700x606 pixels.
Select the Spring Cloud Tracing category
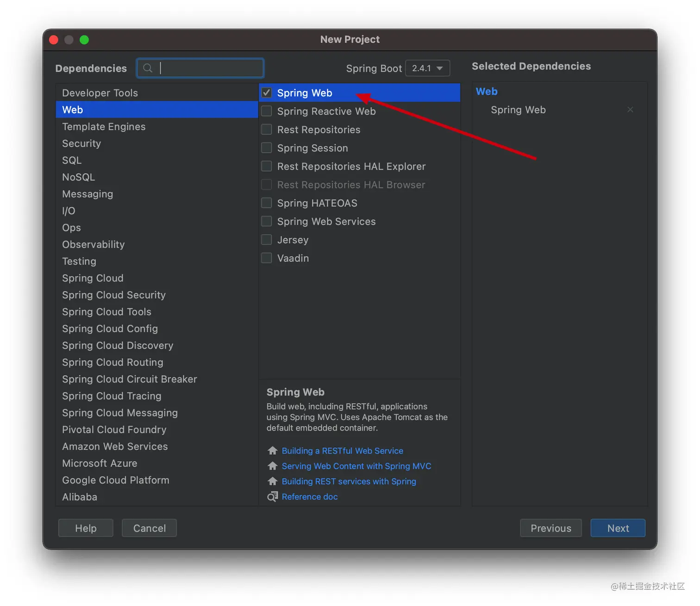(156, 396)
